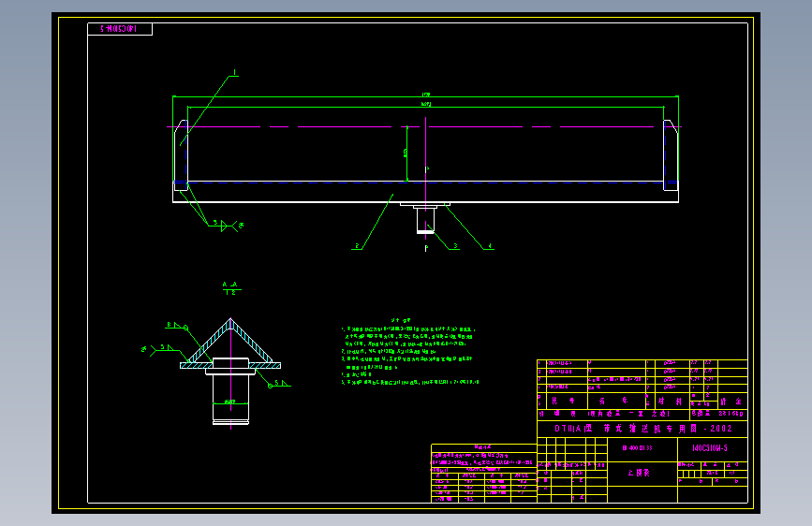Click the part name text below the 400 01 33 code
The image size is (812, 526).
pos(639,473)
